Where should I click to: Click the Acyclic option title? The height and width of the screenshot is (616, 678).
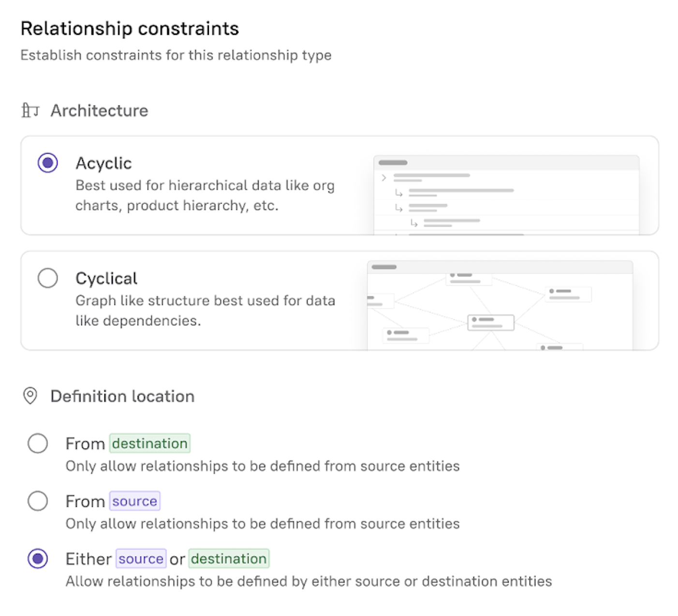click(103, 163)
